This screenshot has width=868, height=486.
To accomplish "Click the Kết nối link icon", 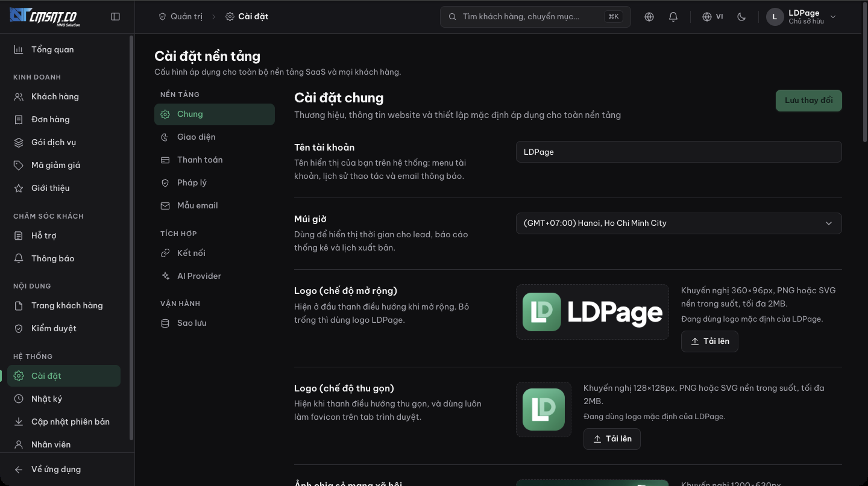I will (165, 254).
